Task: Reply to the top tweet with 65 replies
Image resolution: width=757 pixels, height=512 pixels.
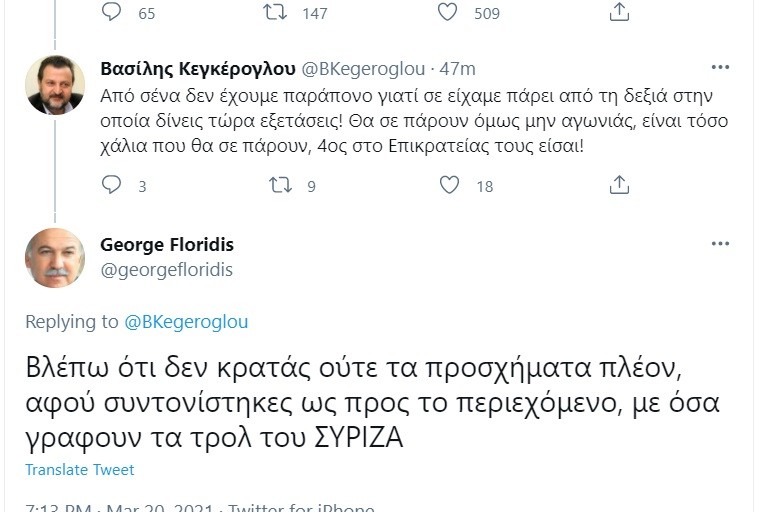Action: click(x=112, y=12)
